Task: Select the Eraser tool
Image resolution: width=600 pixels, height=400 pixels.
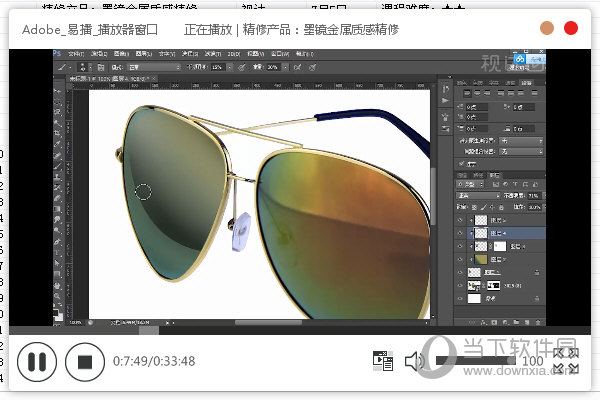Action: (x=58, y=198)
